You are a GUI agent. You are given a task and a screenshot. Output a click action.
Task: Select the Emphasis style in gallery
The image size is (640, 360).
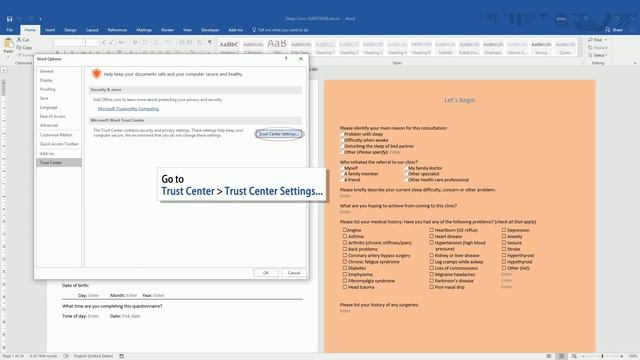(493, 47)
